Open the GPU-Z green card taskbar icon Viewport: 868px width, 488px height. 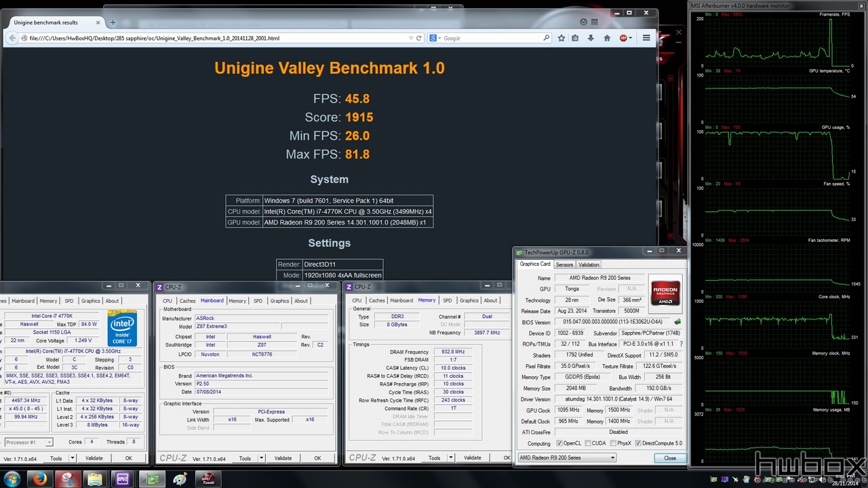click(152, 479)
